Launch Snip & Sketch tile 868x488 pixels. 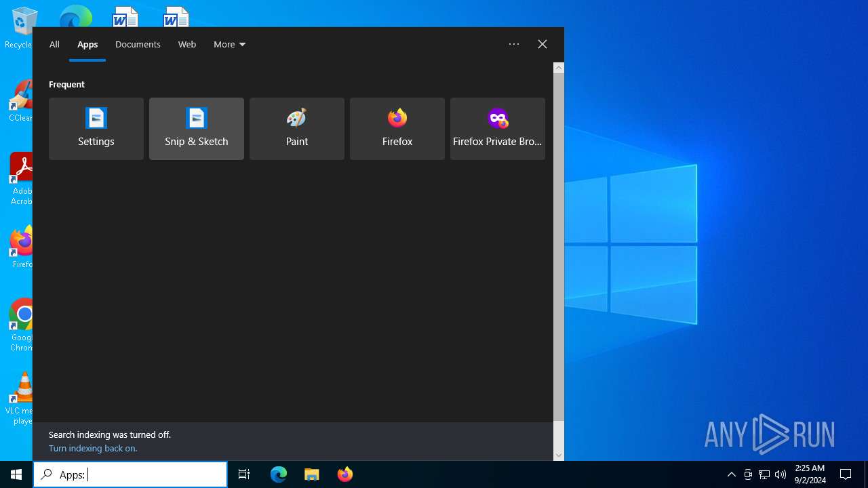click(x=197, y=129)
